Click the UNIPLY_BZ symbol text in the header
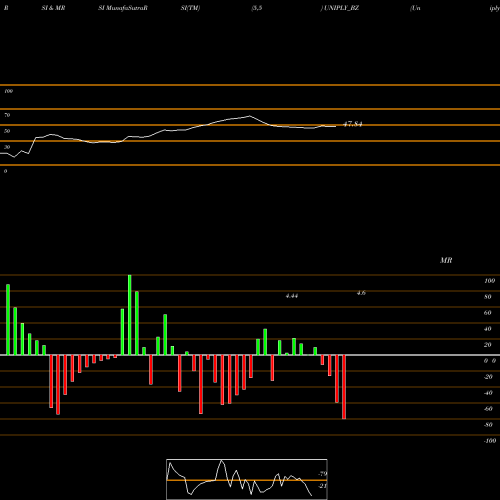500x500 pixels. (341, 8)
